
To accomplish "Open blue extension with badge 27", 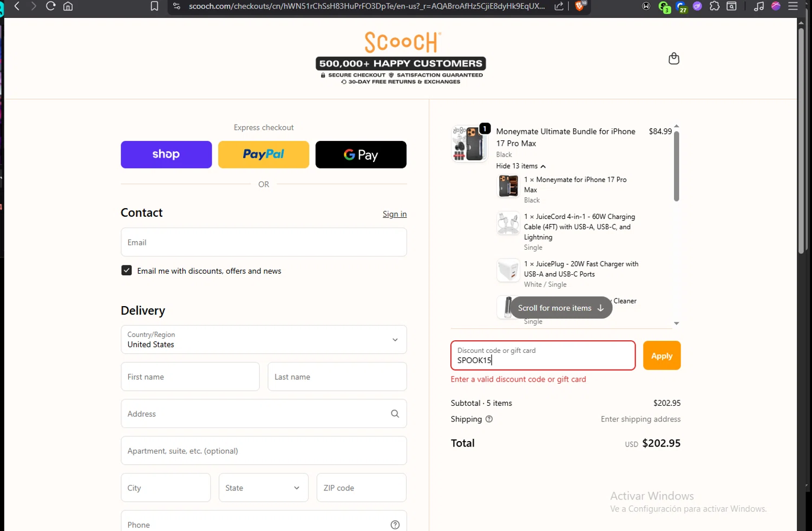I will [681, 7].
